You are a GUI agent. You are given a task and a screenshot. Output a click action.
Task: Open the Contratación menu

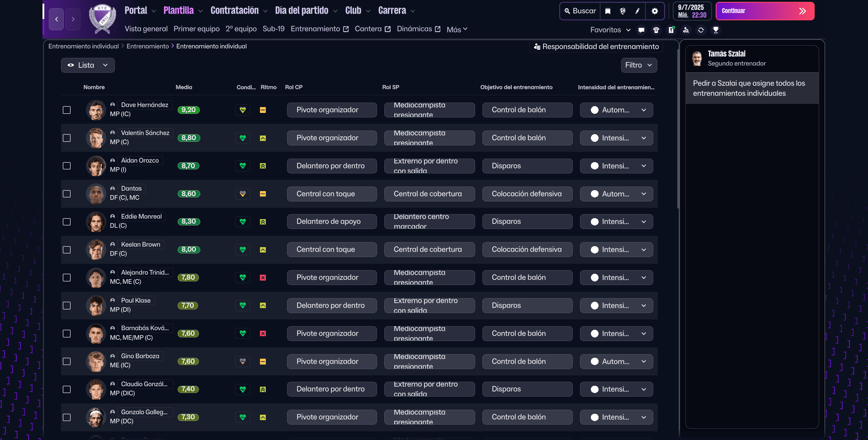[239, 11]
